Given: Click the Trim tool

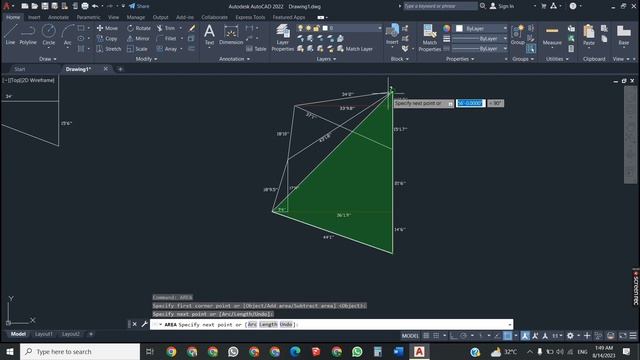Looking at the screenshot, I should [166, 28].
